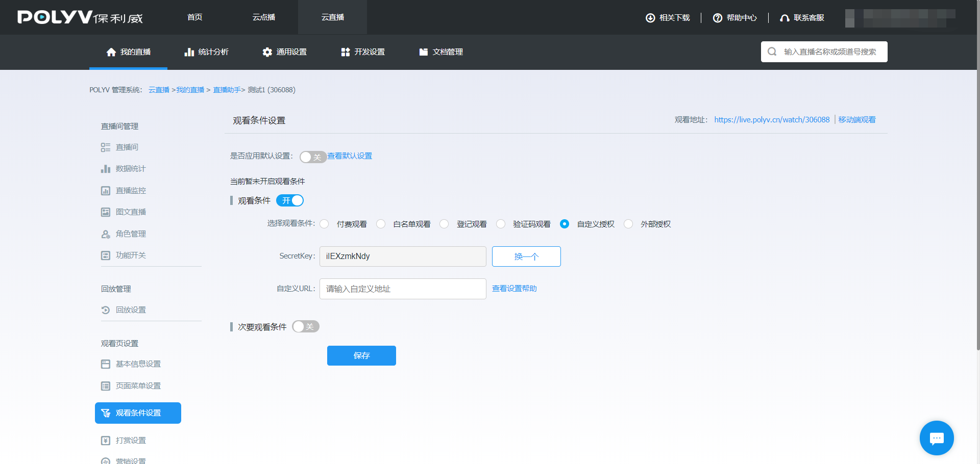Click the user icon next to 角色管理
This screenshot has height=464, width=980.
[x=106, y=234]
